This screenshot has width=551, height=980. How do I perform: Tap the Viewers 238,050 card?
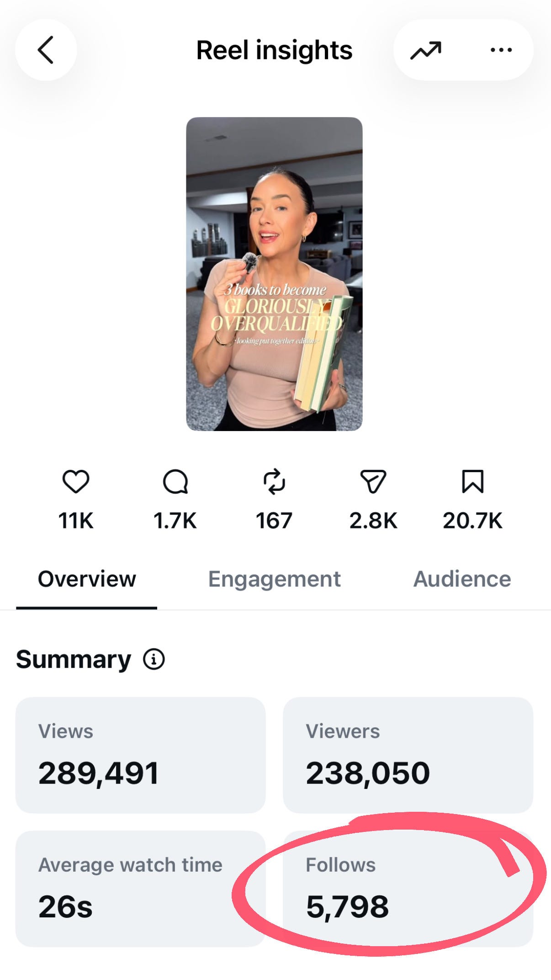pos(408,755)
